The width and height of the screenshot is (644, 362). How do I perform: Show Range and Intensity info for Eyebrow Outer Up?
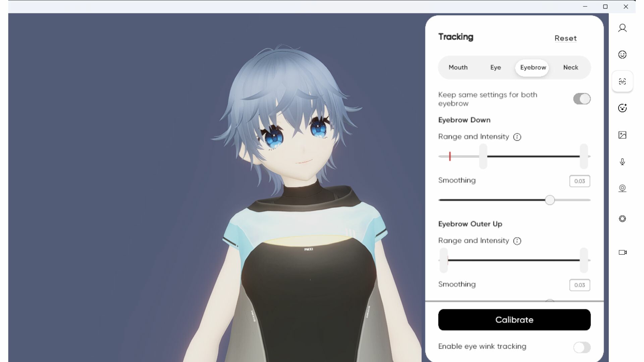click(x=517, y=241)
